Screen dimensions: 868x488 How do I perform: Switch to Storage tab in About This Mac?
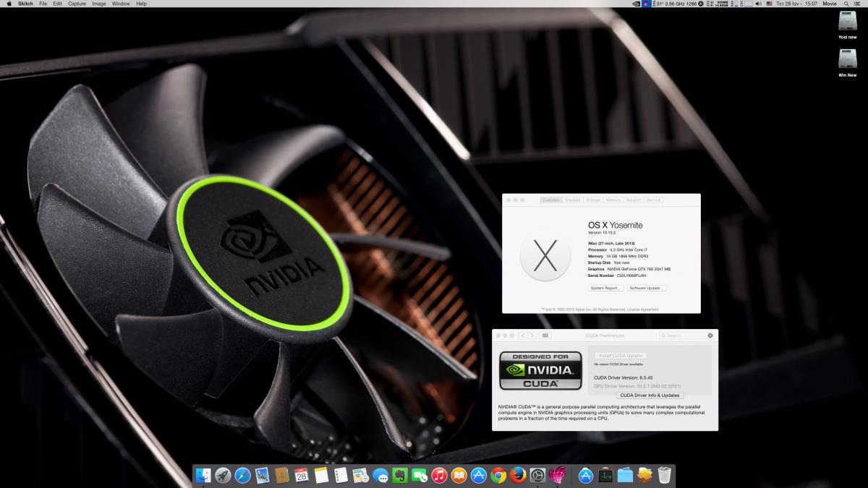tap(593, 200)
